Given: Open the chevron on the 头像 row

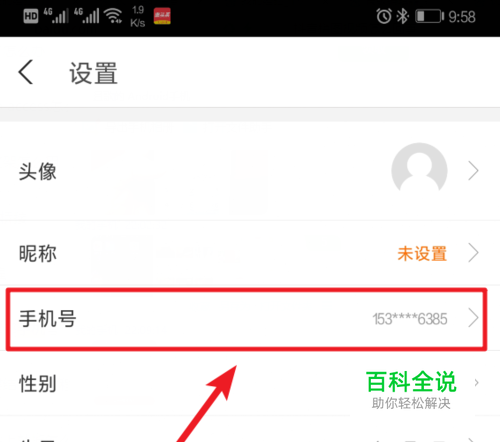Looking at the screenshot, I should 473,171.
